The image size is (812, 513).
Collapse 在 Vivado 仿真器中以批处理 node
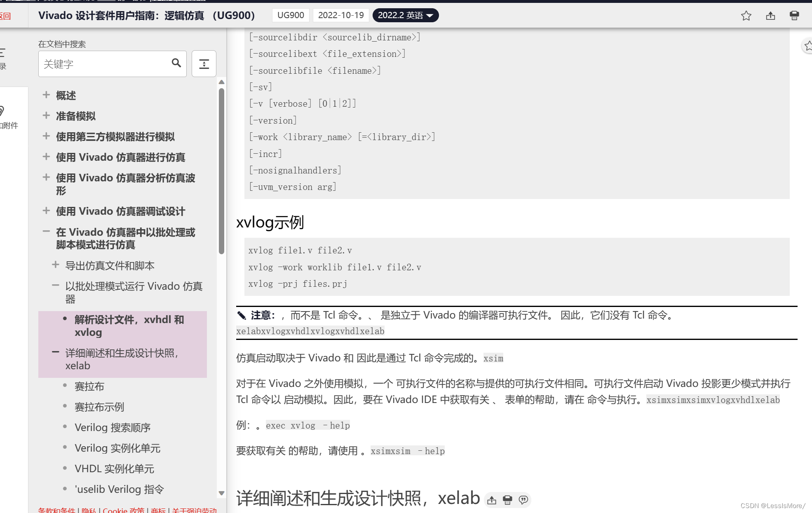[x=46, y=232]
